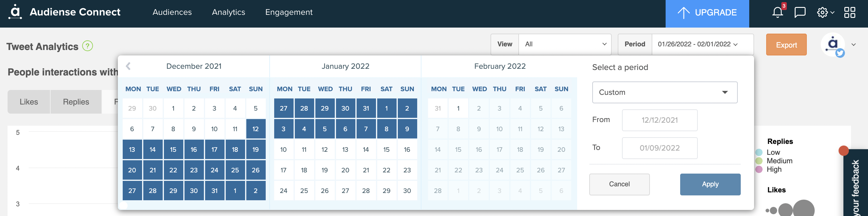Click the Audiense logo icon

[x=15, y=12]
